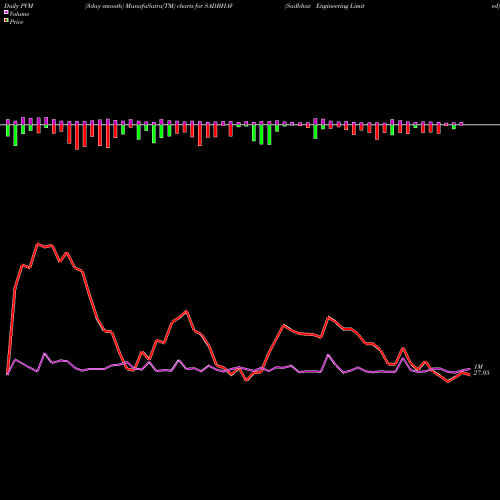Click the 27.05 price value label
The image size is (500, 500).
coord(482,373)
